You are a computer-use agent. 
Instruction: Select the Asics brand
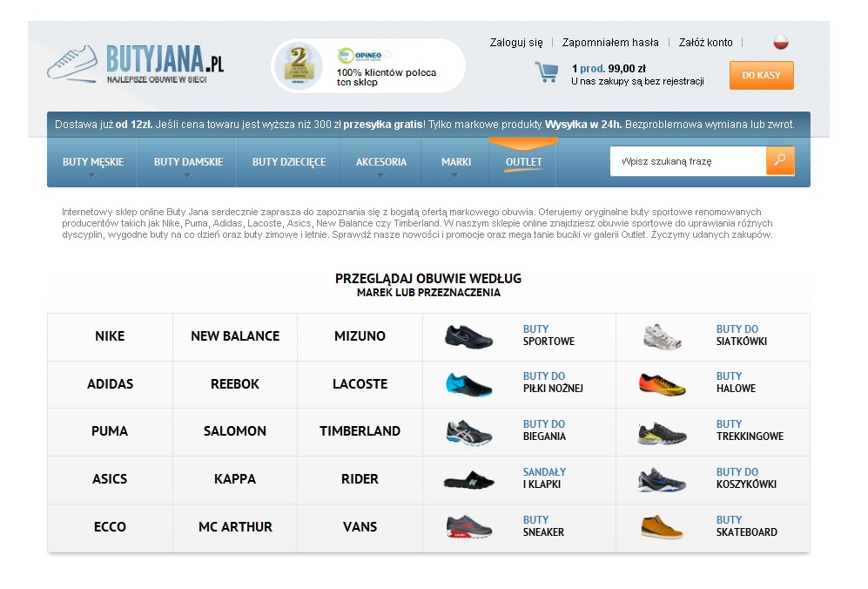[x=110, y=478]
